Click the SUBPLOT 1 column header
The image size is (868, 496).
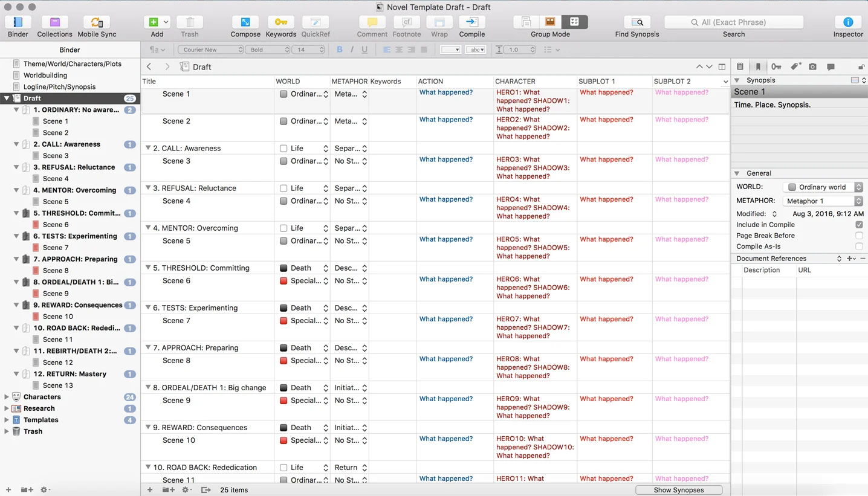point(615,81)
